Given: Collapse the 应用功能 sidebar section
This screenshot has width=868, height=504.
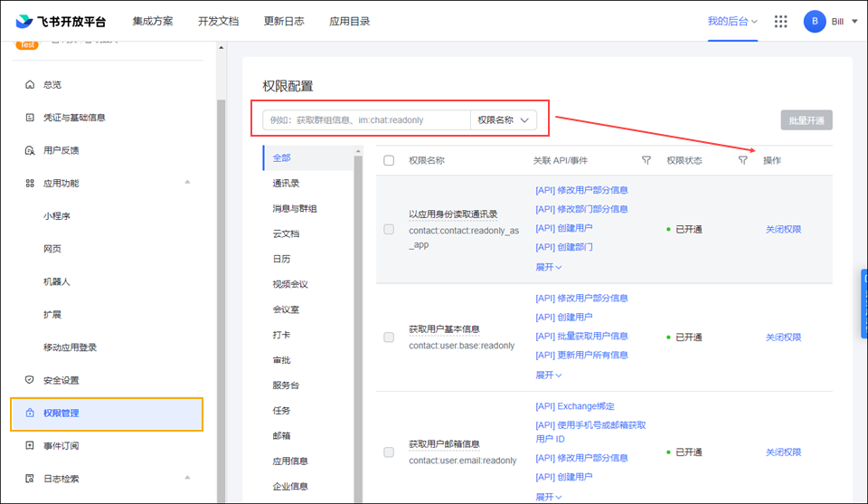Looking at the screenshot, I should tap(187, 183).
